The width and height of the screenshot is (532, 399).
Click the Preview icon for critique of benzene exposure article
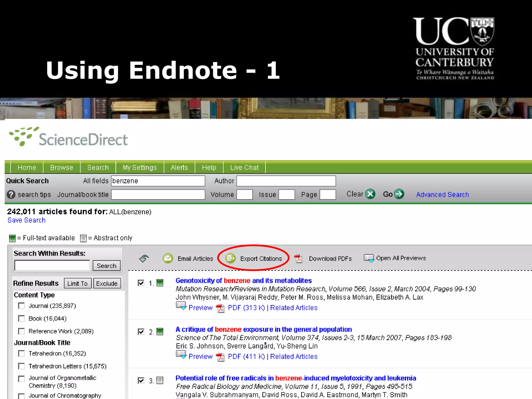point(181,355)
